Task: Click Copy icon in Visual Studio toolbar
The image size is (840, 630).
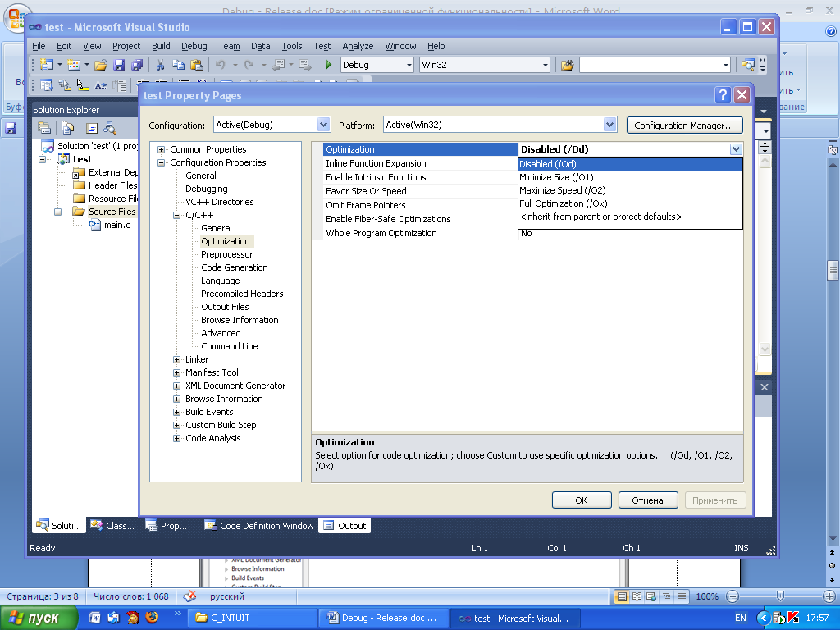Action: (178, 65)
